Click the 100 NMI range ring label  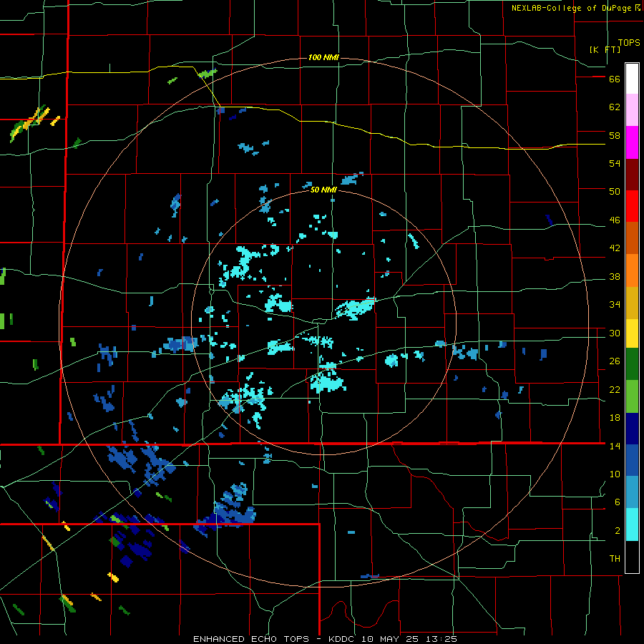tap(323, 57)
